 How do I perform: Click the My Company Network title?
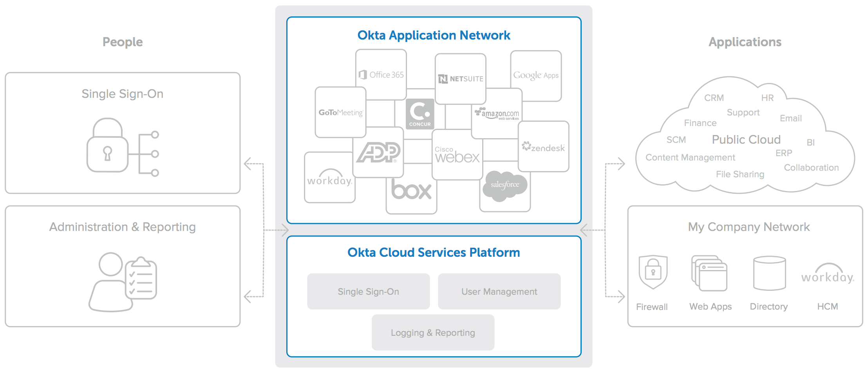tap(749, 227)
